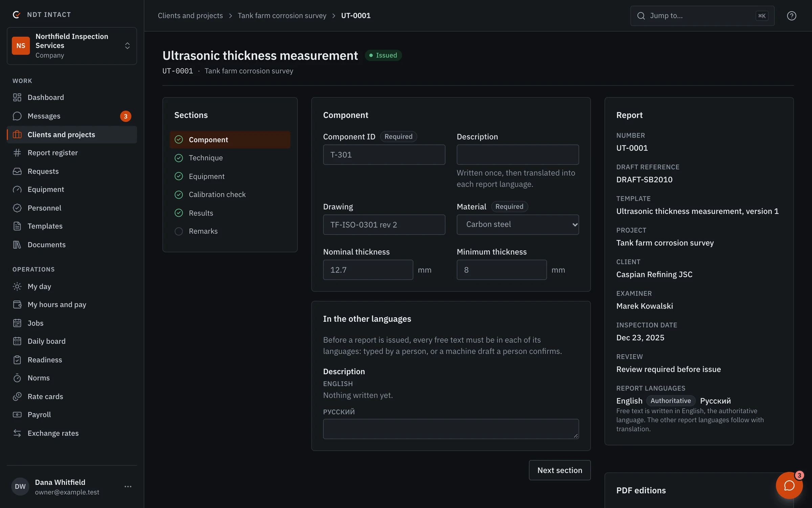Image resolution: width=812 pixels, height=508 pixels.
Task: Switch to the Equipment report section
Action: [x=230, y=176]
